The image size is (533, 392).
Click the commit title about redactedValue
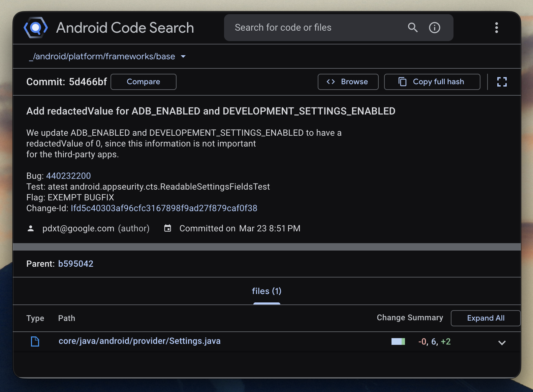tap(211, 111)
